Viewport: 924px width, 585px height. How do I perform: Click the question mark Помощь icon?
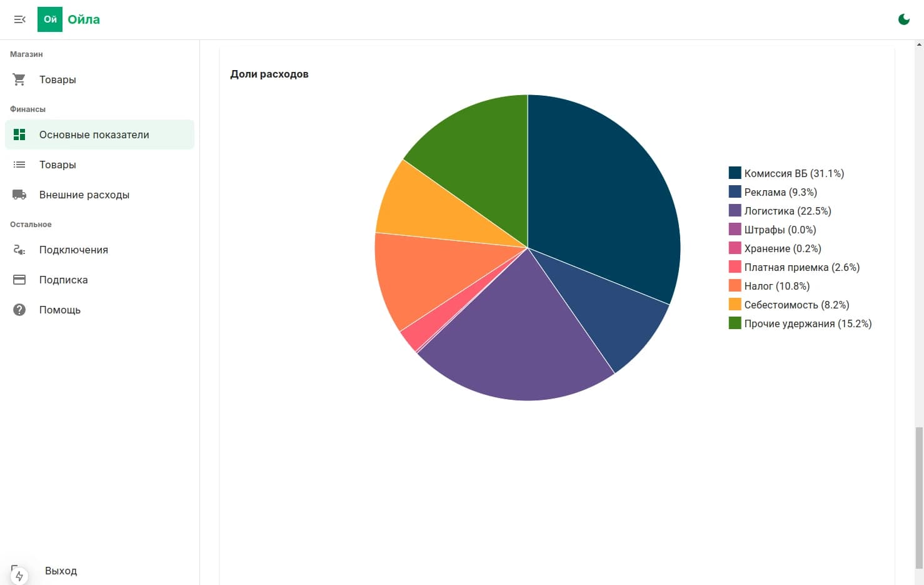19,310
